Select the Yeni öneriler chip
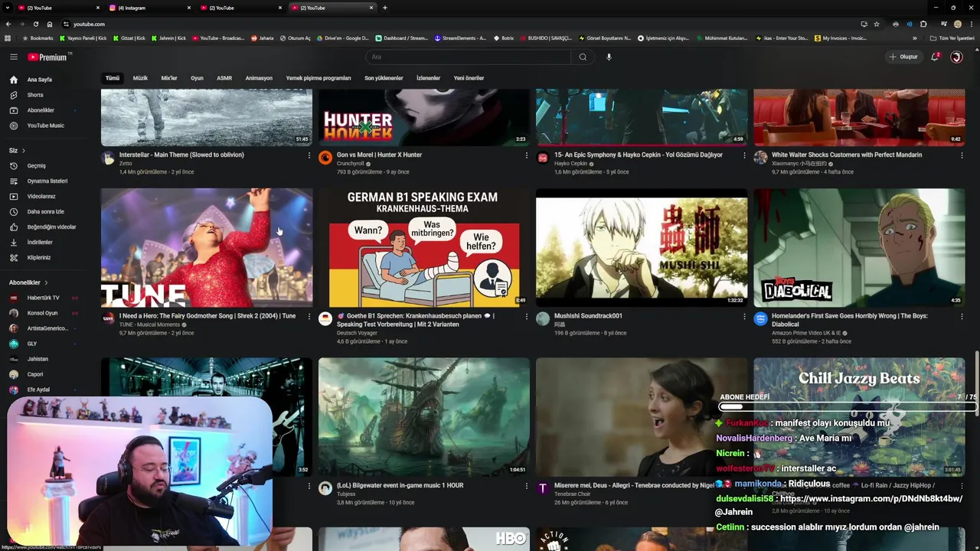This screenshot has height=551, width=980. (469, 78)
